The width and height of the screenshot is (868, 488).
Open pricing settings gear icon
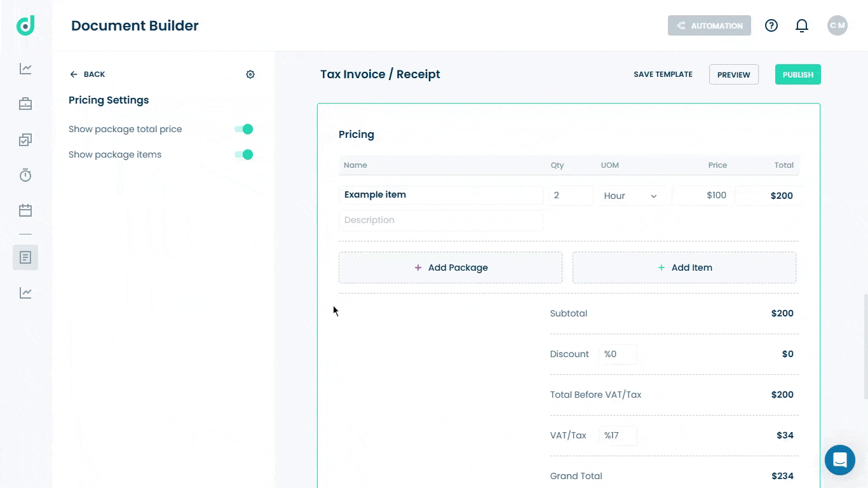(x=250, y=74)
